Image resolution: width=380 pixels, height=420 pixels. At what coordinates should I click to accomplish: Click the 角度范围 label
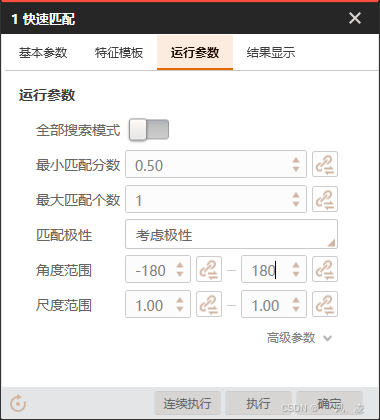tap(64, 270)
